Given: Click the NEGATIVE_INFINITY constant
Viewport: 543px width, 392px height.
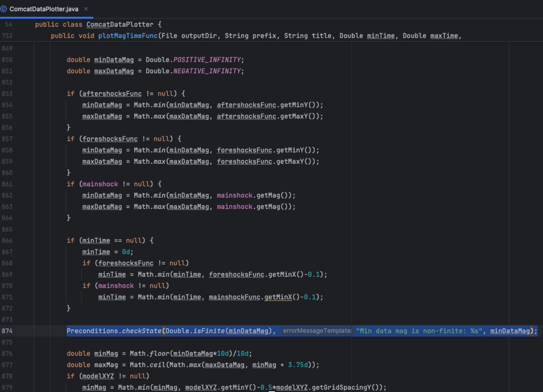Looking at the screenshot, I should point(207,71).
